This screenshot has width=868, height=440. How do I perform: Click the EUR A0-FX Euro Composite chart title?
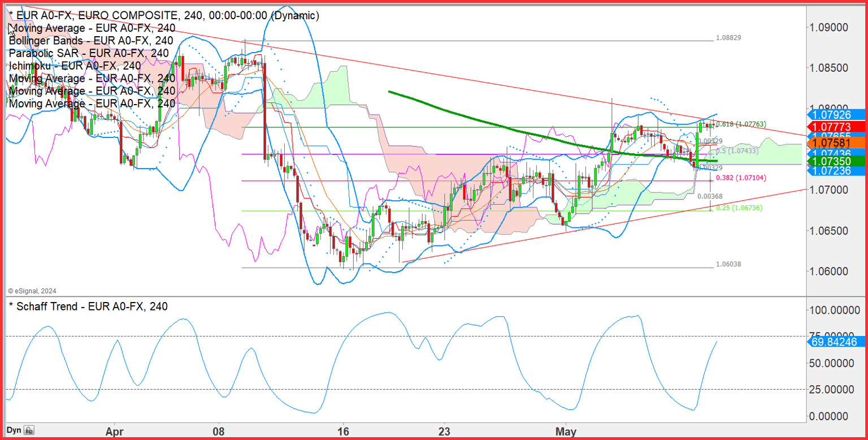[x=164, y=16]
